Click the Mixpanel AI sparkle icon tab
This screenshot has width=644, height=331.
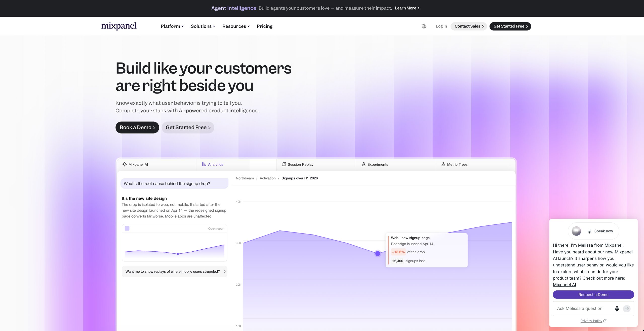[125, 164]
